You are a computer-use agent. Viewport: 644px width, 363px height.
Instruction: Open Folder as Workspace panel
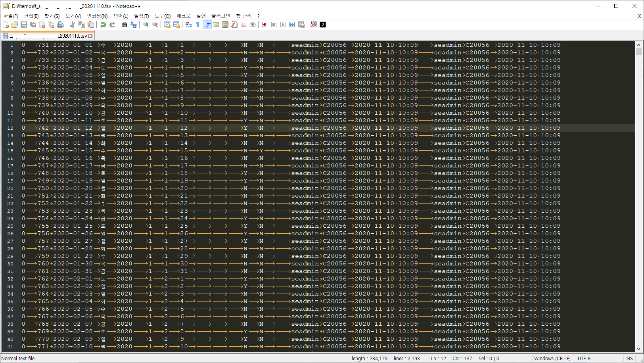tap(243, 25)
